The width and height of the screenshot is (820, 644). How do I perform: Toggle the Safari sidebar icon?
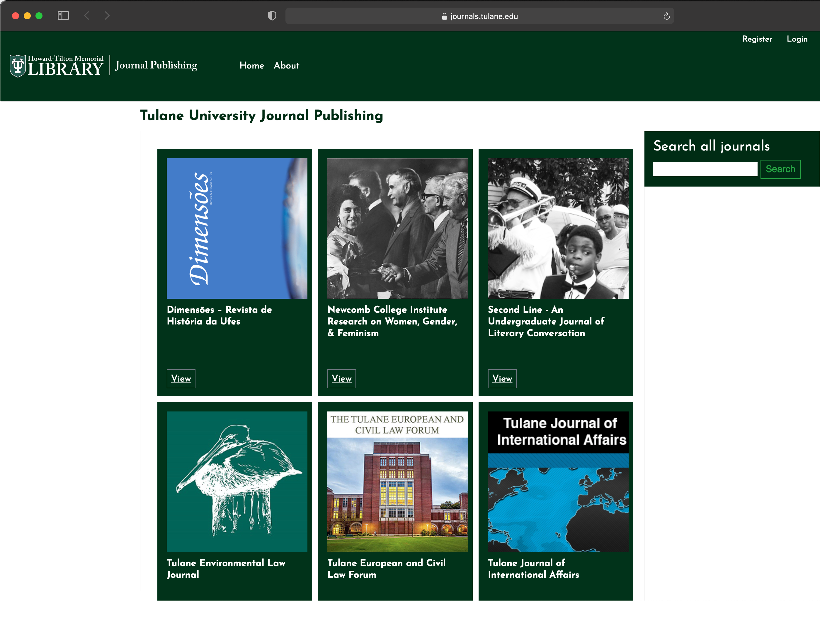[63, 16]
